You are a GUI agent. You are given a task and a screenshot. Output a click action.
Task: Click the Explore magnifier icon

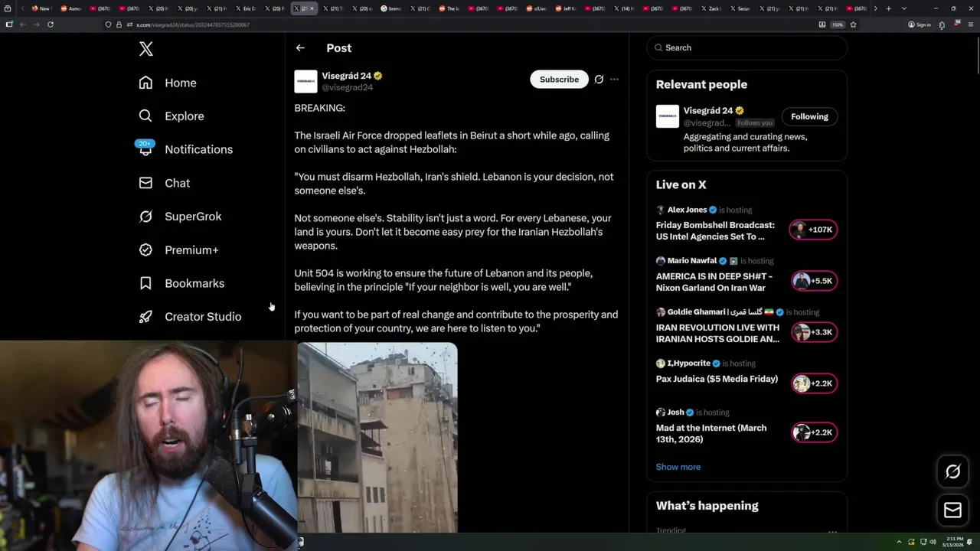(145, 116)
